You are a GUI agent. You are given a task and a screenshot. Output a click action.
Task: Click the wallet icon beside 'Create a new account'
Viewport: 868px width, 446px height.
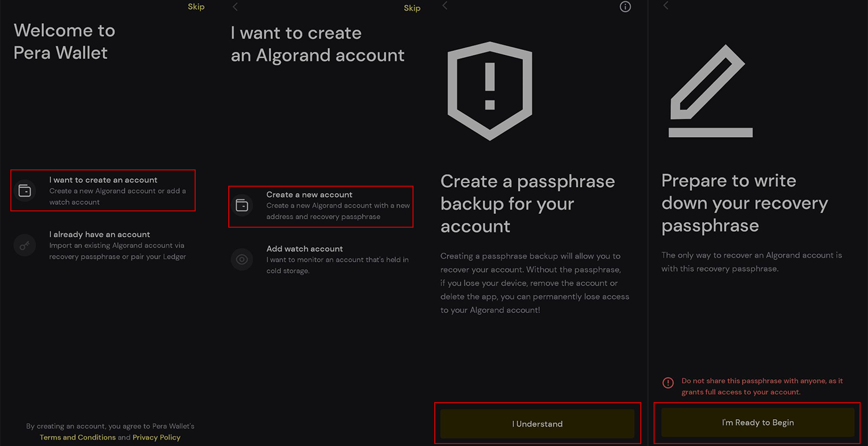pyautogui.click(x=242, y=205)
